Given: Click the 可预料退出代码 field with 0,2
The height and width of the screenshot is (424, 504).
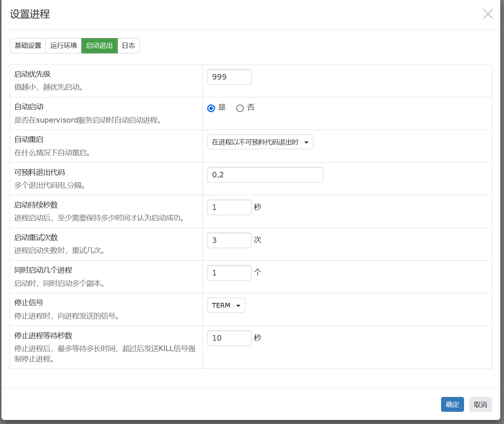Looking at the screenshot, I should pos(265,175).
